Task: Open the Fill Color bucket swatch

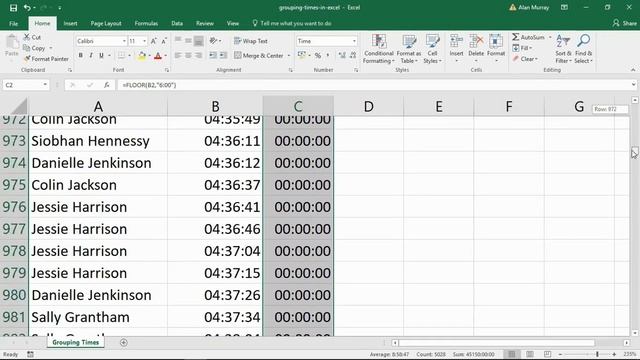Action: pyautogui.click(x=141, y=56)
